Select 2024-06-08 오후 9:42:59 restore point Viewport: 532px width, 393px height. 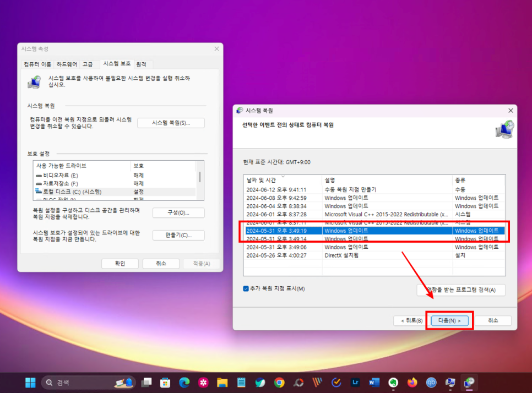374,198
